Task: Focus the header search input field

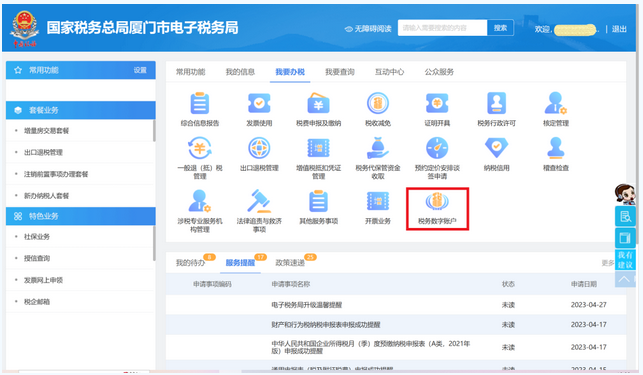Action: (x=442, y=28)
